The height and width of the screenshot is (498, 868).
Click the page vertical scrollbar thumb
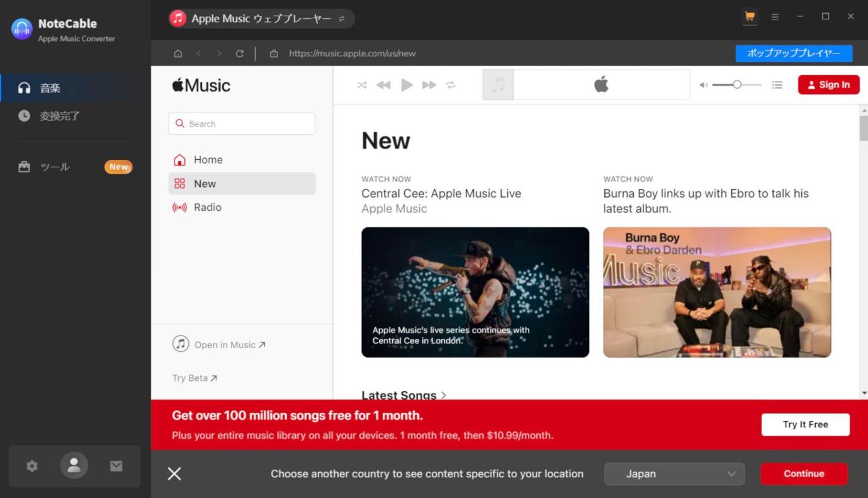(x=864, y=128)
